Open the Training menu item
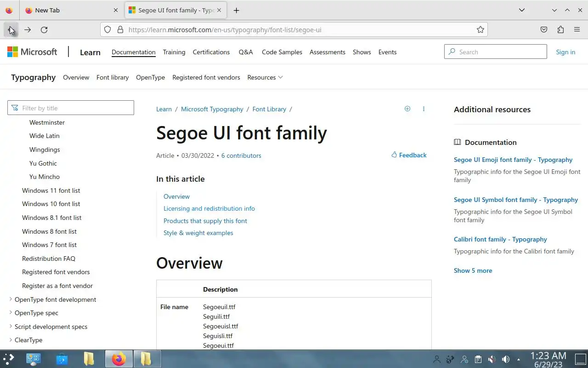588x368 pixels. (174, 52)
